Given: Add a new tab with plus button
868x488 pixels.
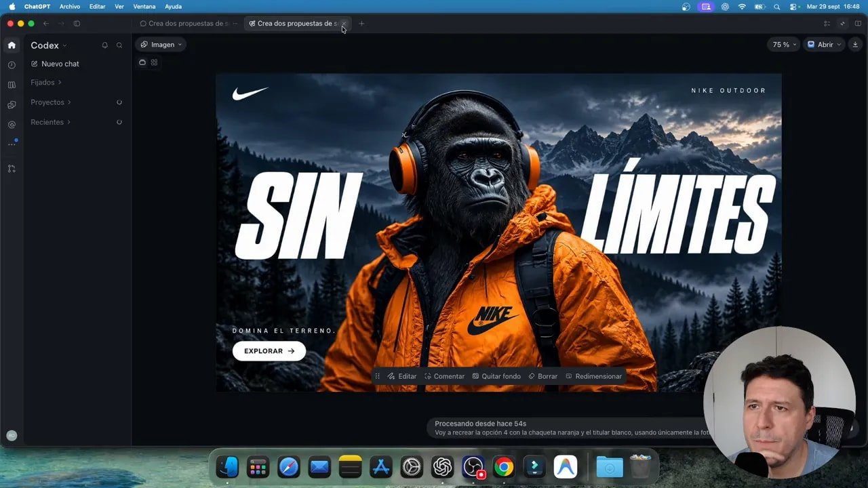Looking at the screenshot, I should point(361,23).
